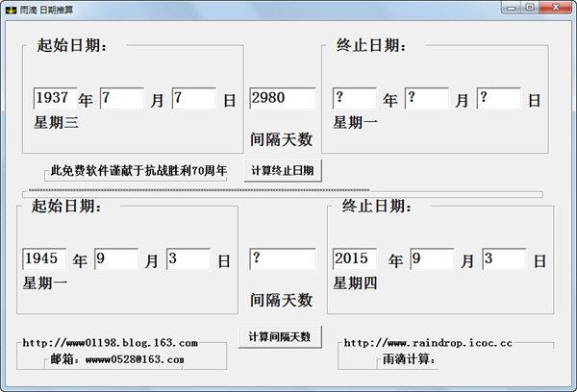Focus the lower end date day field

point(503,258)
